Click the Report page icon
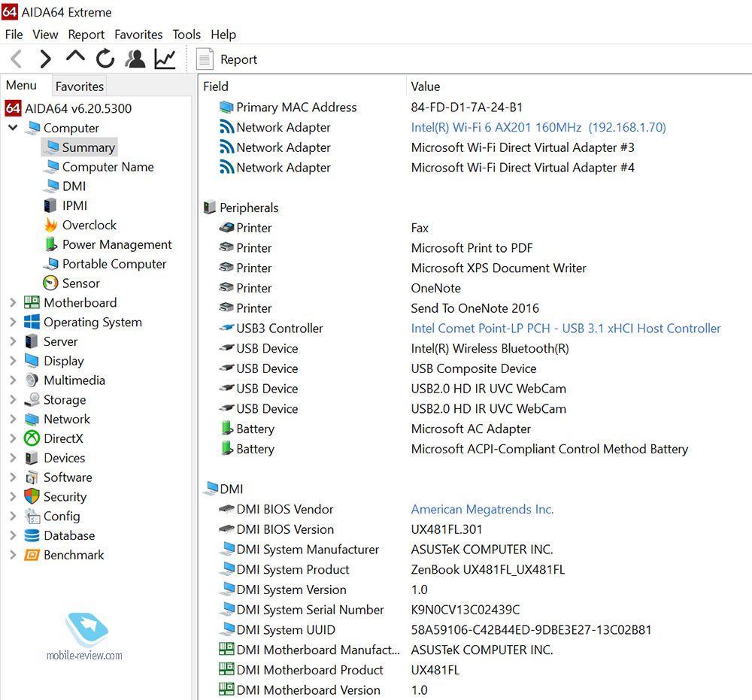Image resolution: width=752 pixels, height=700 pixels. point(205,59)
